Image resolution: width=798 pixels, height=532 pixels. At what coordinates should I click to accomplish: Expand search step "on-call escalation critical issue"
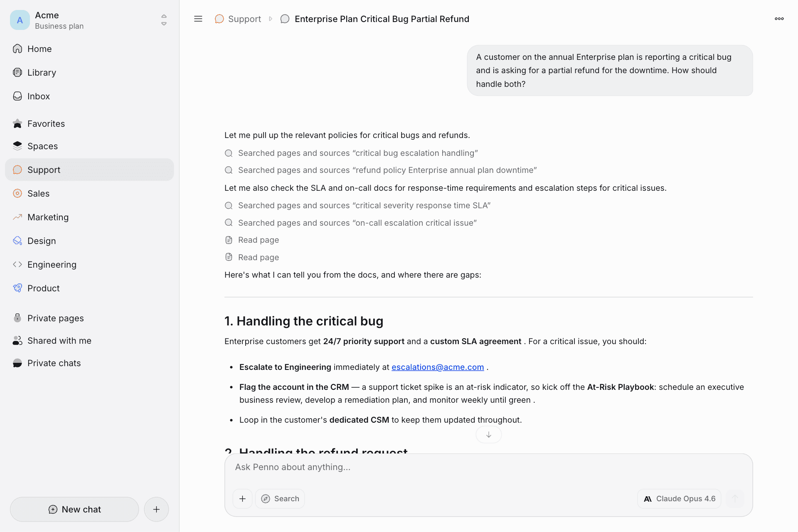click(x=350, y=223)
